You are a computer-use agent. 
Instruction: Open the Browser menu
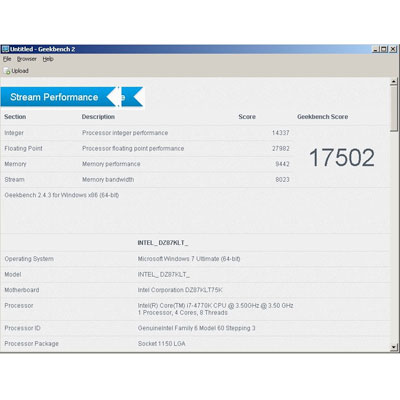(x=27, y=59)
